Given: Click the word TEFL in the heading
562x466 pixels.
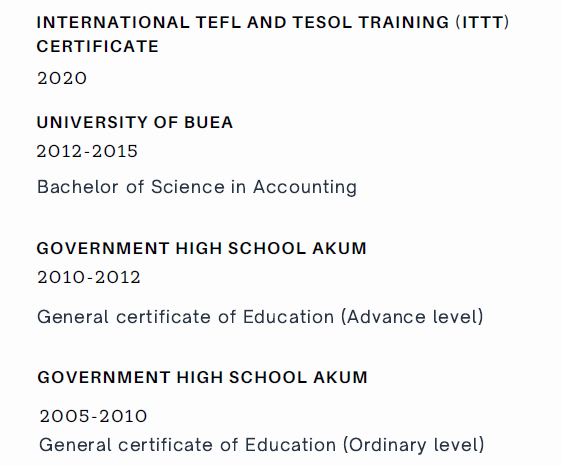Looking at the screenshot, I should (x=218, y=23).
